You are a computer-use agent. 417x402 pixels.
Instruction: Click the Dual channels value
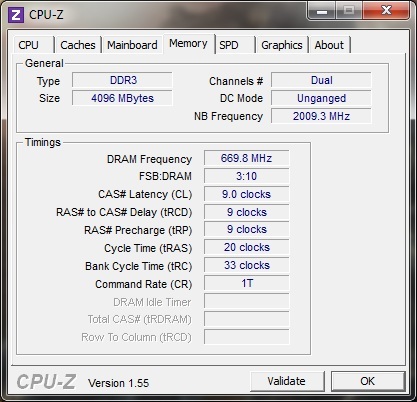click(x=321, y=80)
